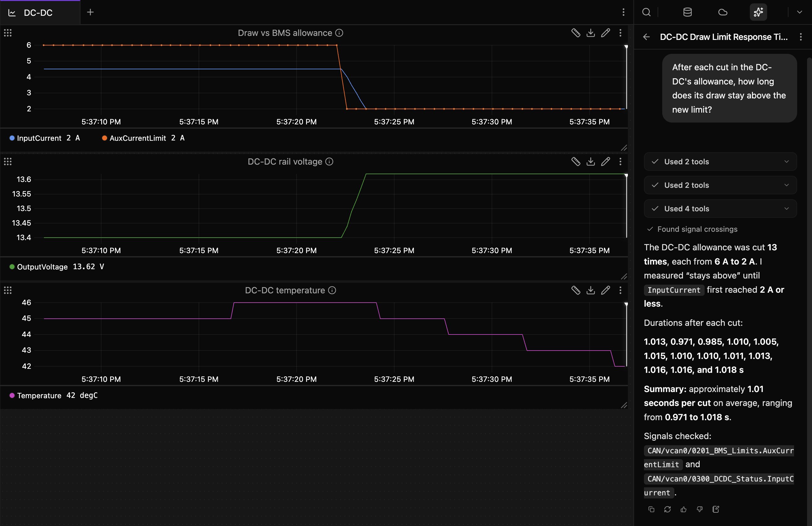
Task: Edit the DC-DC temperature panel
Action: pos(606,290)
